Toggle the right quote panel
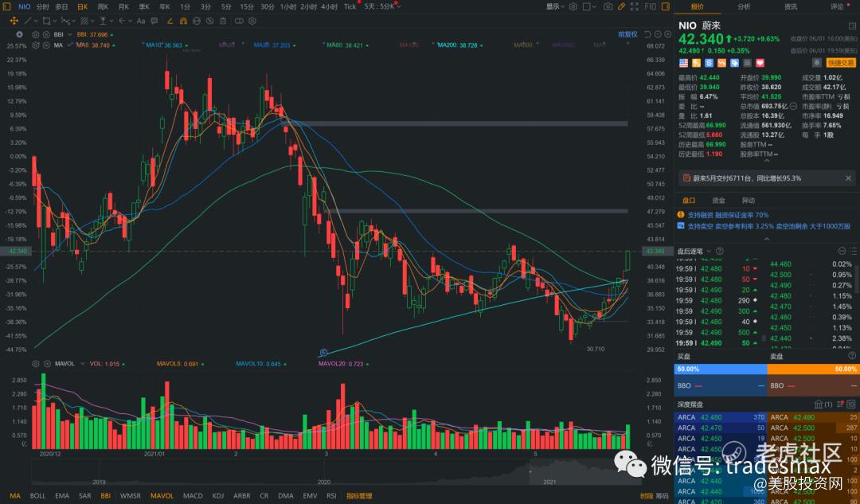Image resolution: width=860 pixels, height=504 pixels. pyautogui.click(x=666, y=6)
